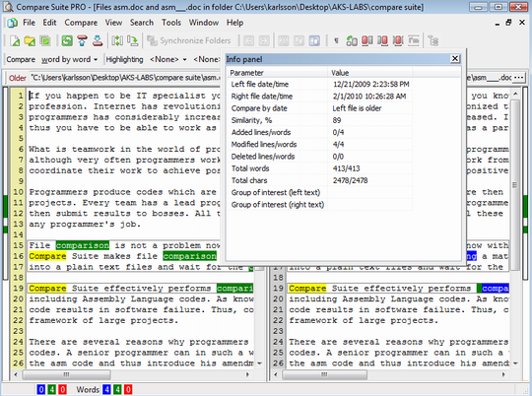Open the Help menu

click(234, 23)
